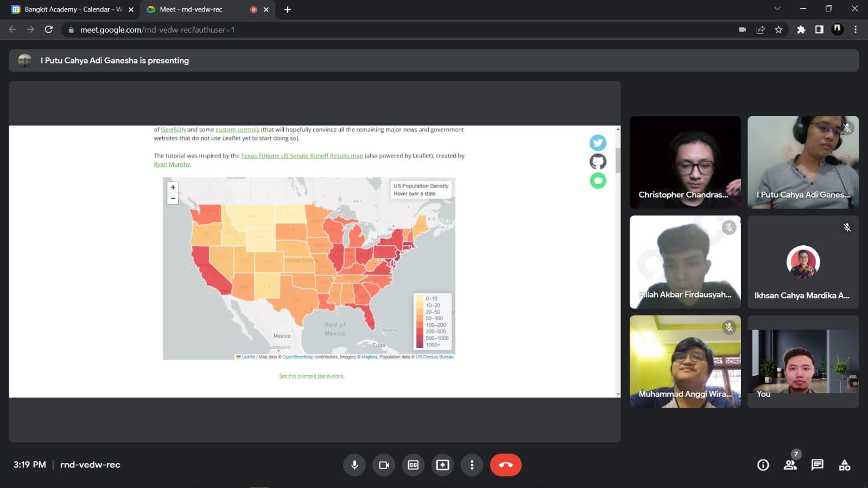This screenshot has height=488, width=868.
Task: Leave call with red hang-up button
Action: (505, 465)
